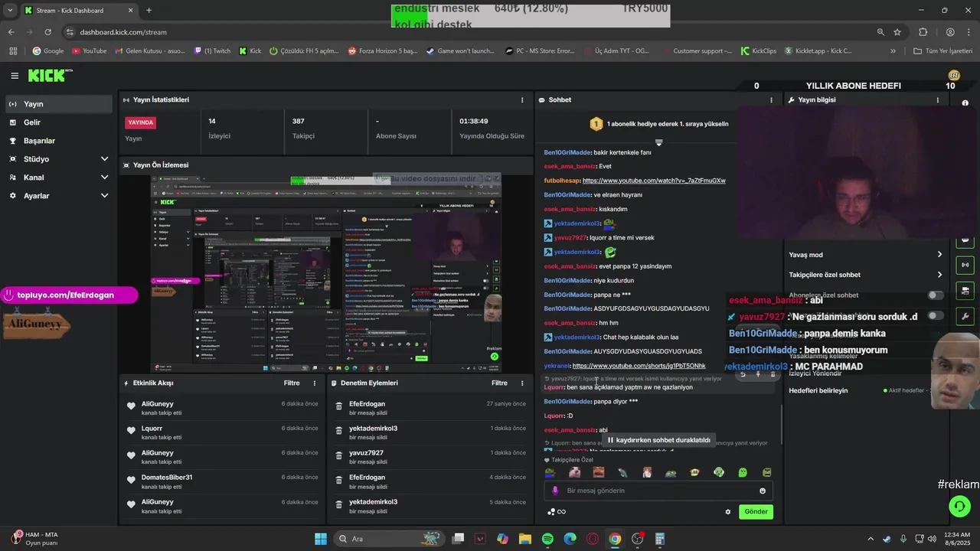Open the emoji picker in chat input
The width and height of the screenshot is (980, 551).
click(x=763, y=491)
